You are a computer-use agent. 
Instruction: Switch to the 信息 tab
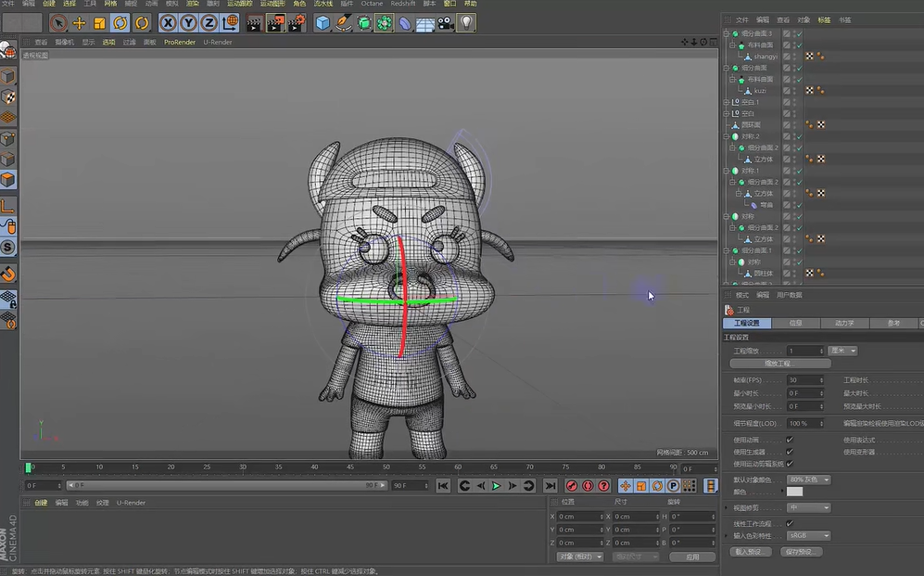[x=795, y=323]
